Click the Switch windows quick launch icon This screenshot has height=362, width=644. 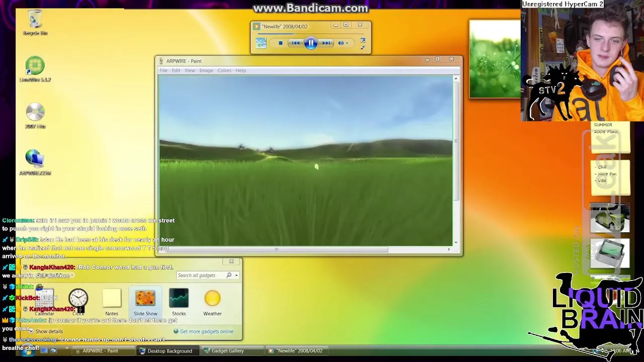[x=53, y=351]
